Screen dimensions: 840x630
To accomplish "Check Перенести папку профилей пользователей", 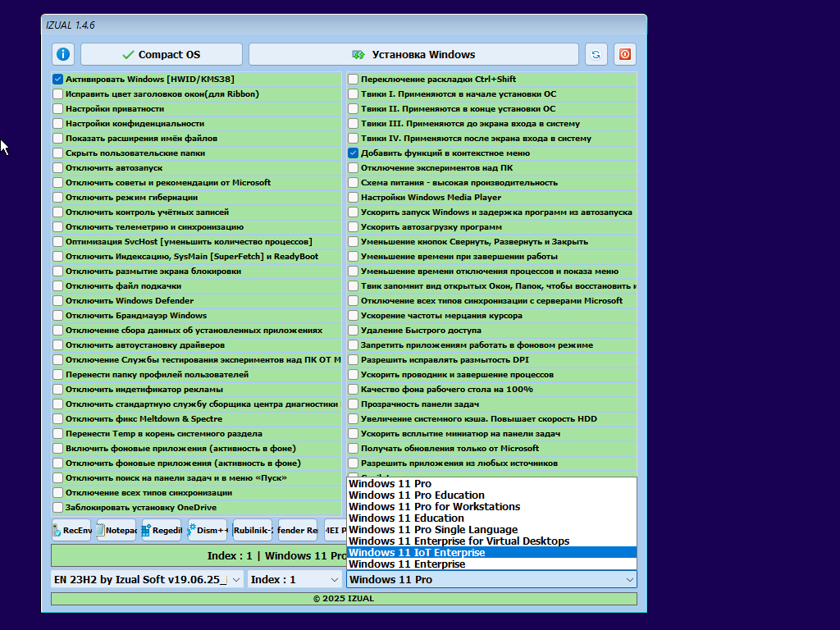I will pyautogui.click(x=58, y=375).
